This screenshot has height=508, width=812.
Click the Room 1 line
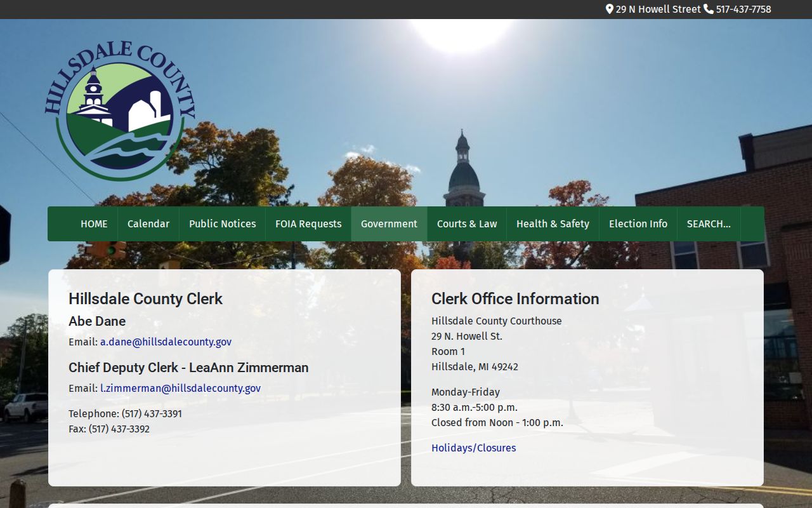click(448, 351)
